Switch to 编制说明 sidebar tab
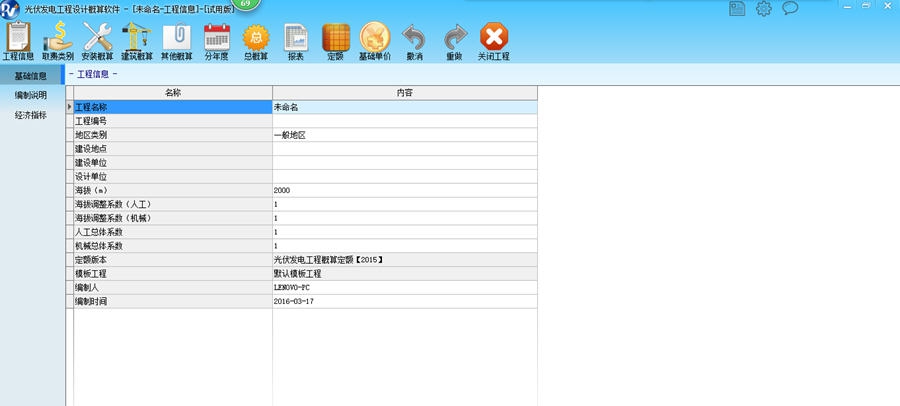This screenshot has width=900, height=406. pos(31,95)
